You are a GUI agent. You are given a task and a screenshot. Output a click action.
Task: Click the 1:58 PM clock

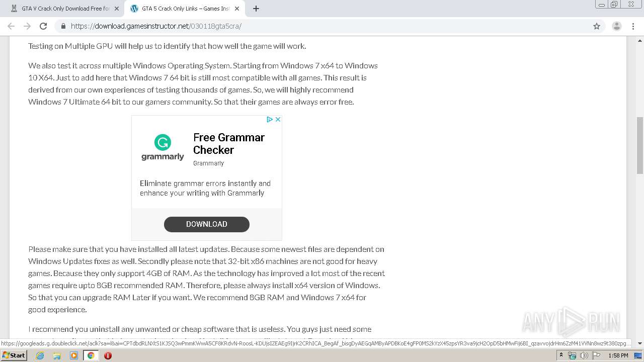coord(618,355)
